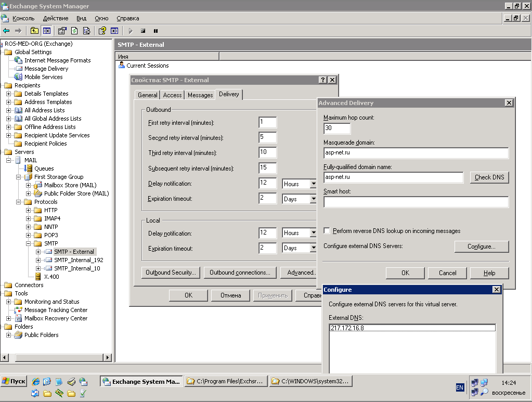
Task: Open the Окно menu
Action: coord(101,18)
